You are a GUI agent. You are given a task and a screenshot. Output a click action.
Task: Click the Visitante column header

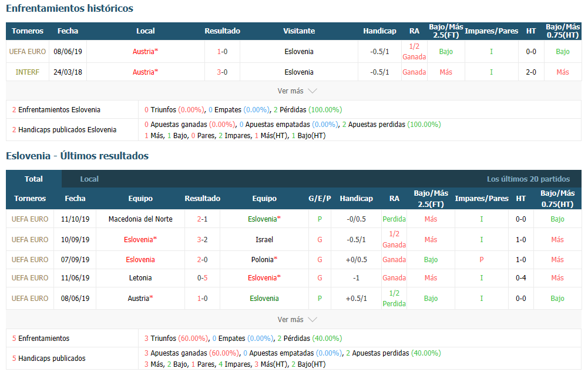pyautogui.click(x=299, y=31)
